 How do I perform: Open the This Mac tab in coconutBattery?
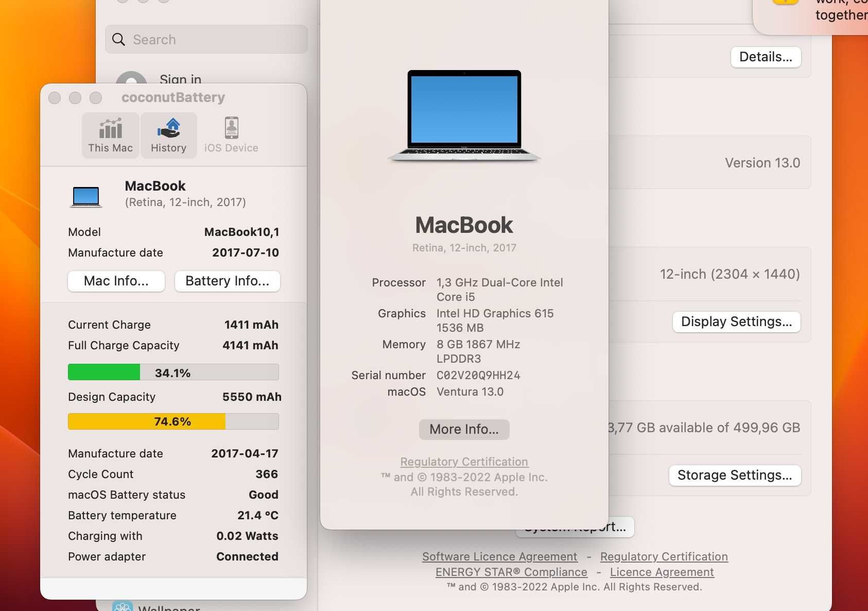110,135
